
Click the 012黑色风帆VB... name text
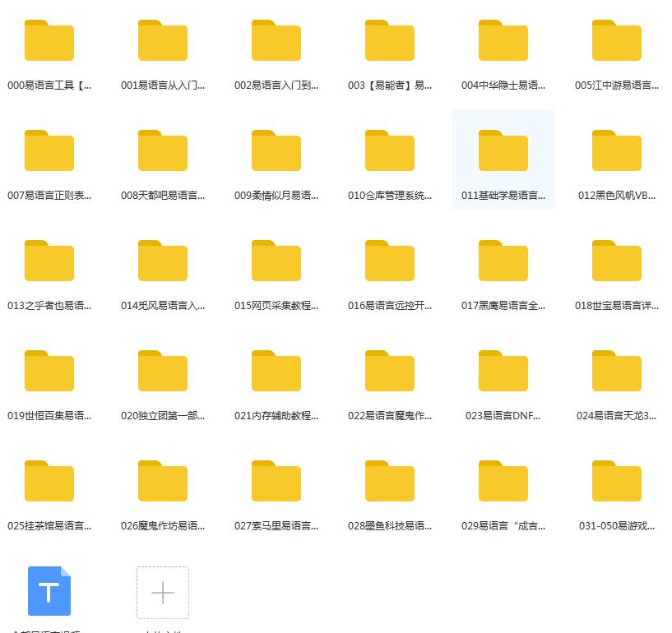click(x=617, y=196)
